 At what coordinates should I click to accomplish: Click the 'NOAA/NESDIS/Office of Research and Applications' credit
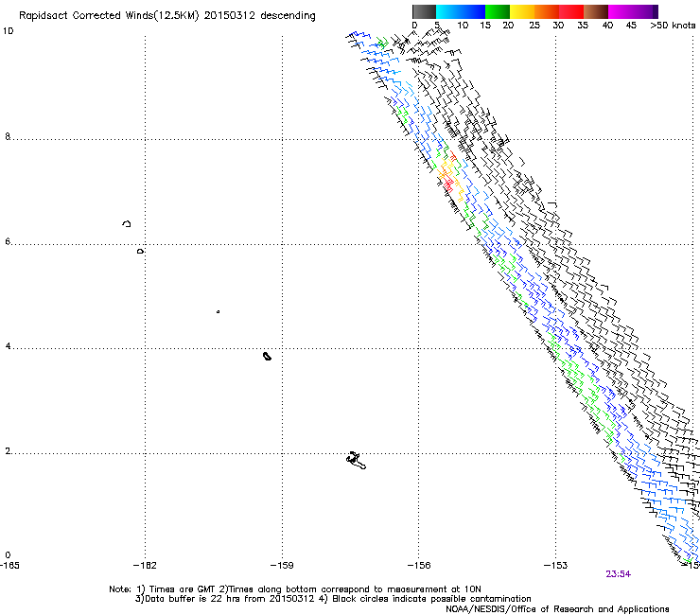(557, 609)
